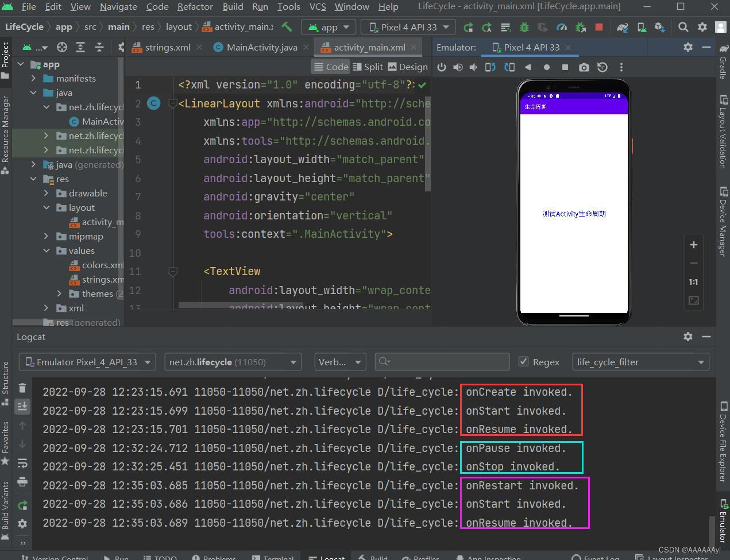Restart logcat with green refresh icon
This screenshot has width=730, height=560.
[22, 505]
